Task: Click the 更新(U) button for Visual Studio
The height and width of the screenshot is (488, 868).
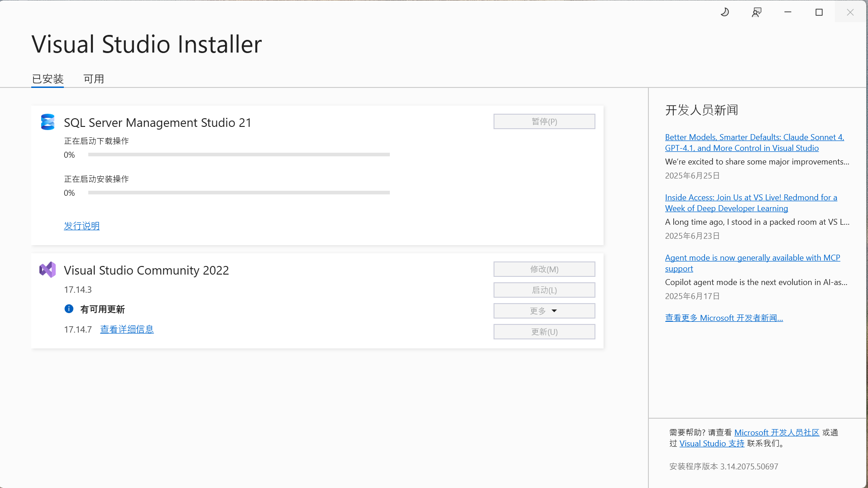Action: pyautogui.click(x=544, y=331)
